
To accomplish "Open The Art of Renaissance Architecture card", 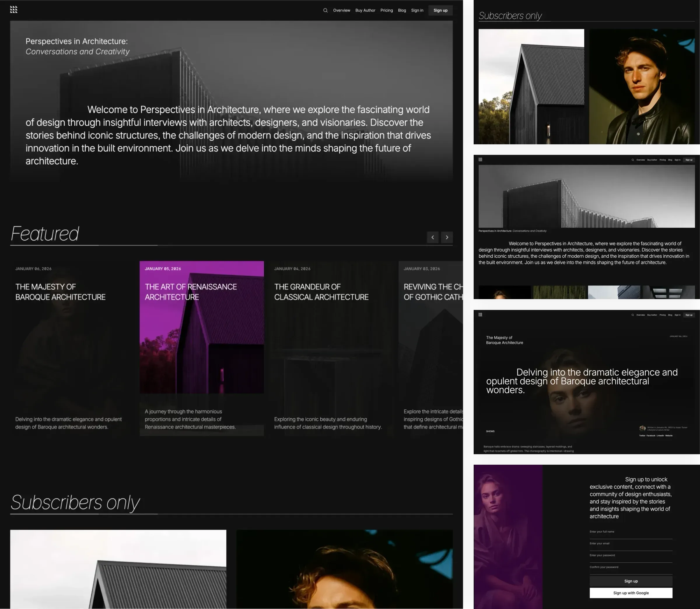I will coord(202,348).
